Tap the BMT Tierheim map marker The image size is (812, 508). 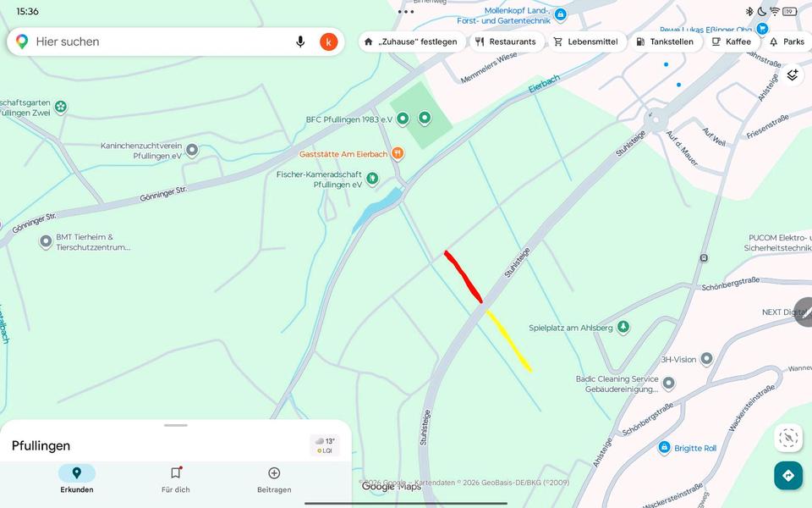click(x=46, y=241)
